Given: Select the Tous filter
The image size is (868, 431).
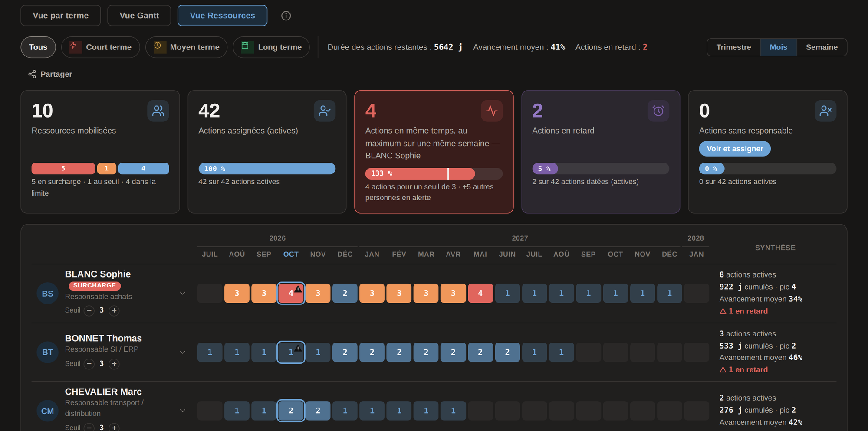Looking at the screenshot, I should coord(38,47).
